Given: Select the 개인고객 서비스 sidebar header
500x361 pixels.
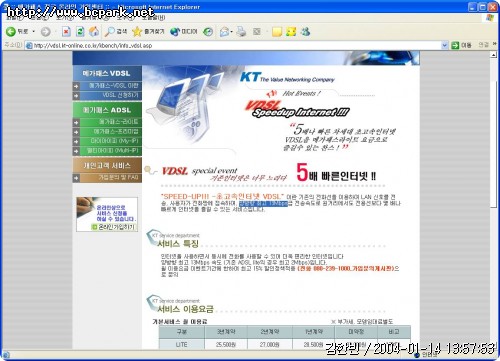Looking at the screenshot, I should click(107, 165).
